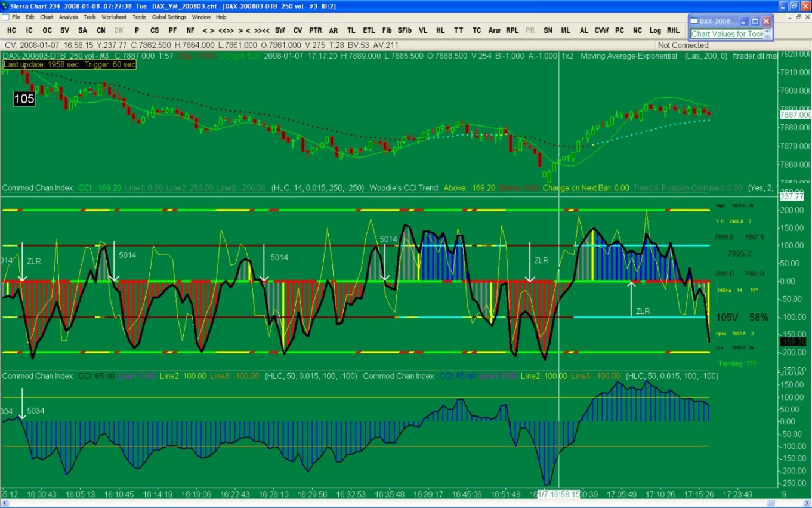Click the IC toolbar button
Screen dimensions: 812x508
29,30
